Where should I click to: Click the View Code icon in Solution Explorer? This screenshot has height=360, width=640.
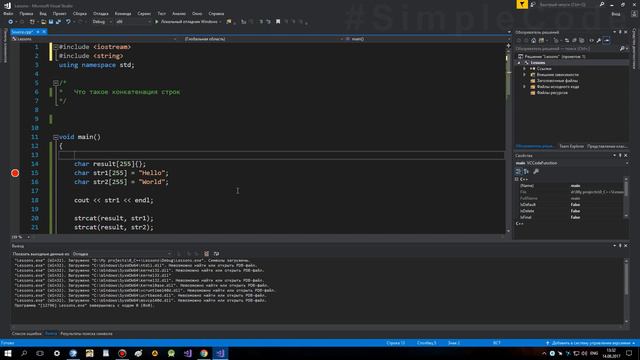click(591, 40)
